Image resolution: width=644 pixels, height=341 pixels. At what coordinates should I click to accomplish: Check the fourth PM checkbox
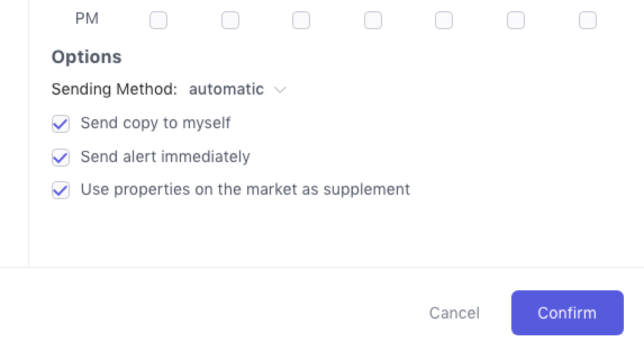pos(373,21)
